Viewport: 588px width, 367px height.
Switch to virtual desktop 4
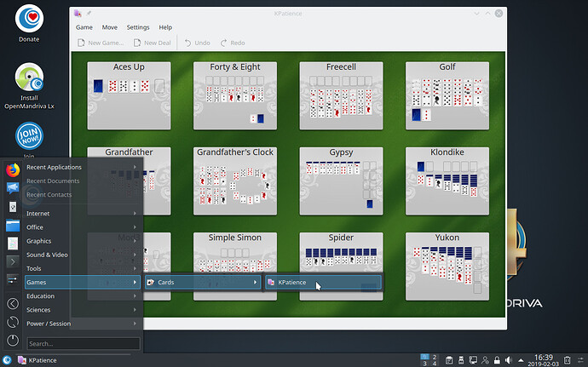click(435, 364)
